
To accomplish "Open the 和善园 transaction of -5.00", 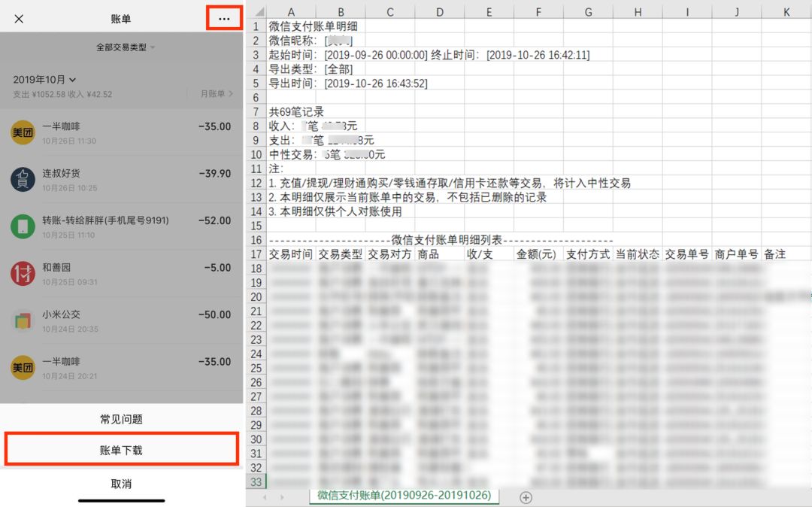I will point(121,274).
